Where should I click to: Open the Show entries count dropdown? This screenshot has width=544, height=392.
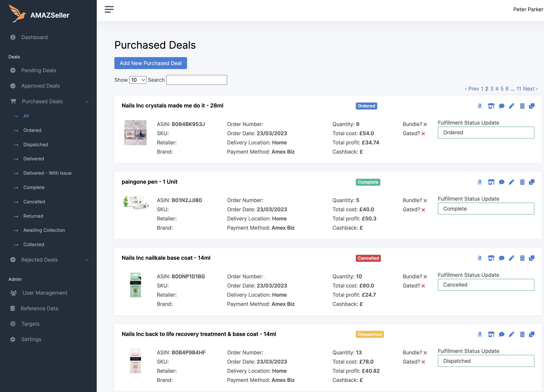[x=138, y=80]
